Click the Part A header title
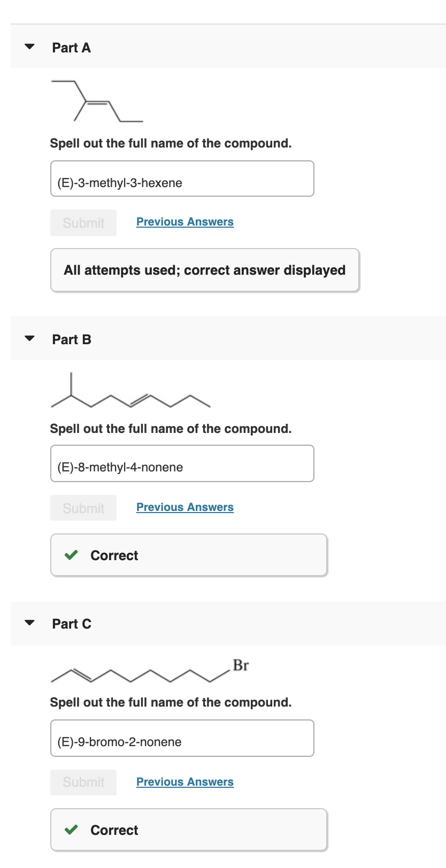The height and width of the screenshot is (868, 446). point(71,48)
